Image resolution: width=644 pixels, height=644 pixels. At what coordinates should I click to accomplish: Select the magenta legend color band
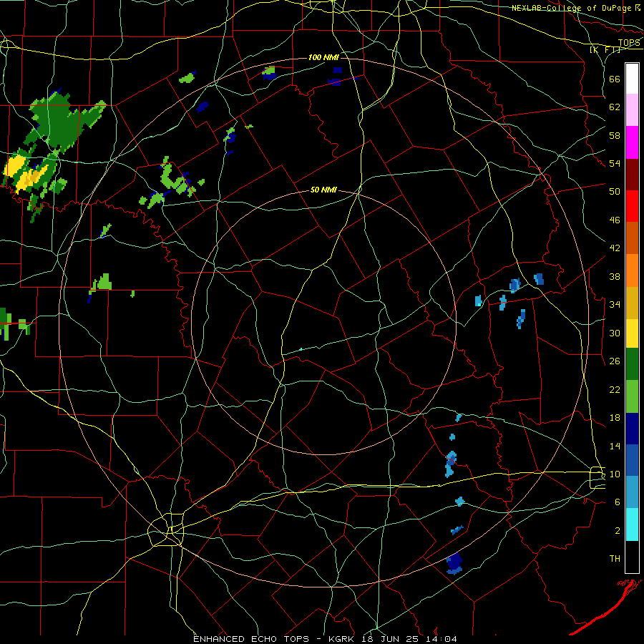[632, 142]
